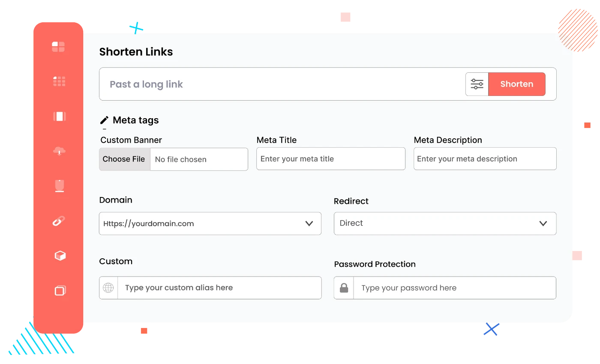The width and height of the screenshot is (600, 364).
Task: Select the pages icon in the sidebar
Action: 59,116
